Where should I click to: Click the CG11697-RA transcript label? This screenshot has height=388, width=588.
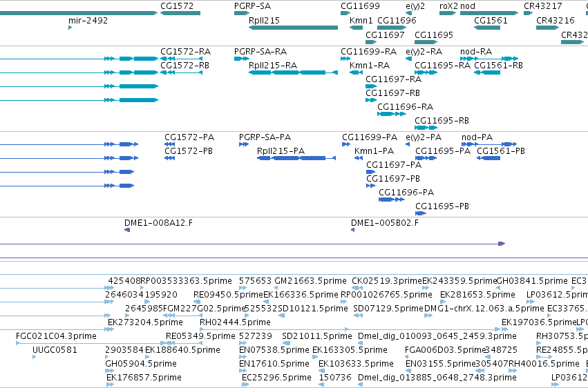393,79
